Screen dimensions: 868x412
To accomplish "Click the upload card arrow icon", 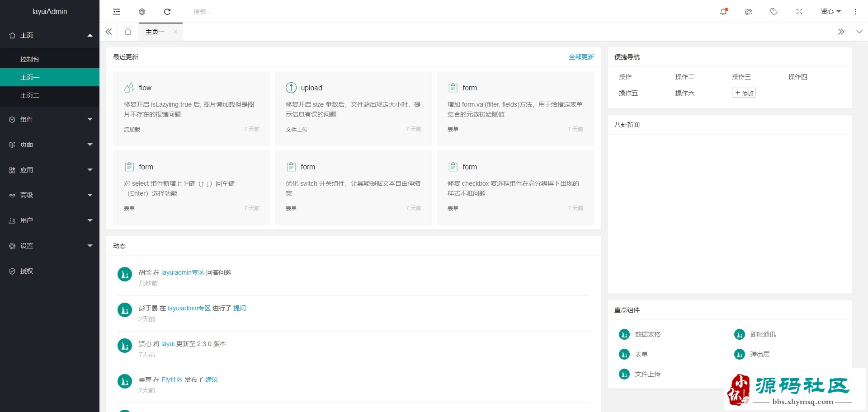I will (291, 88).
